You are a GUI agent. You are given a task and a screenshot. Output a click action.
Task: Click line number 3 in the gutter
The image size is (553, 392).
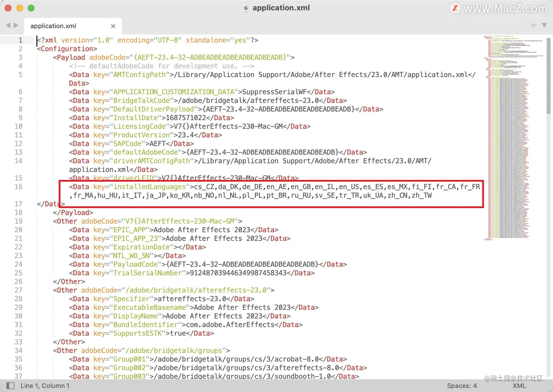[20, 57]
